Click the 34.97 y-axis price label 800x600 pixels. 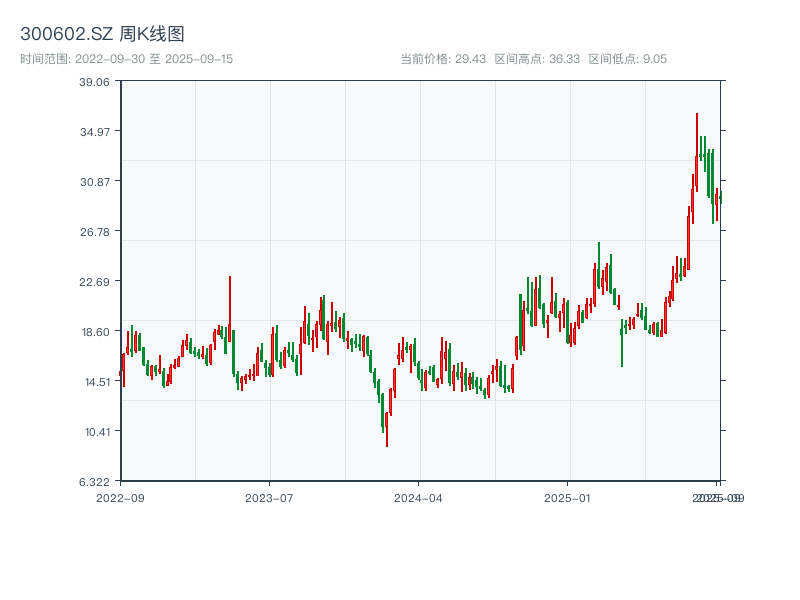pyautogui.click(x=94, y=132)
